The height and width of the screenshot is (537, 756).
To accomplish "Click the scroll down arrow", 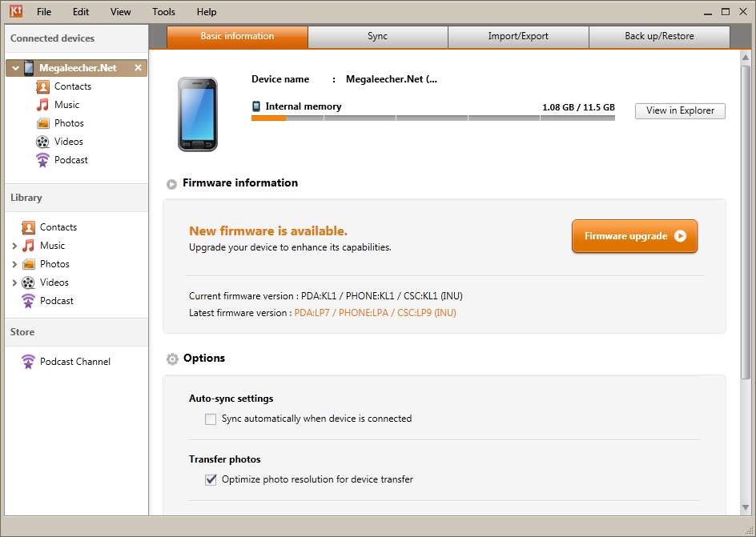I will [746, 507].
